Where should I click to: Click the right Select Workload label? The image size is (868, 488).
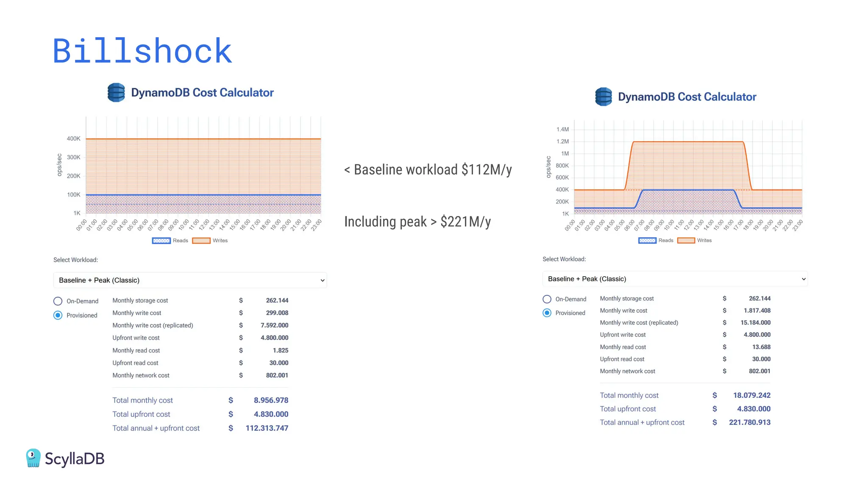pyautogui.click(x=565, y=259)
